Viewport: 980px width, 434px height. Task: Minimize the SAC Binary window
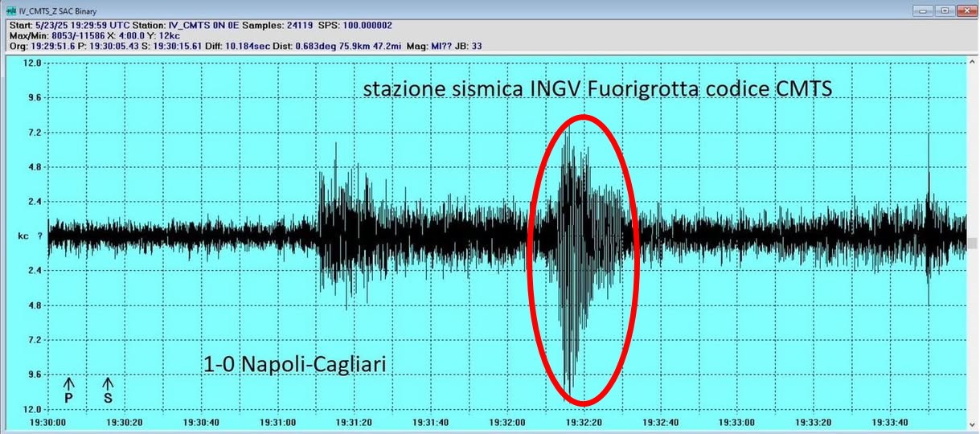tap(925, 11)
